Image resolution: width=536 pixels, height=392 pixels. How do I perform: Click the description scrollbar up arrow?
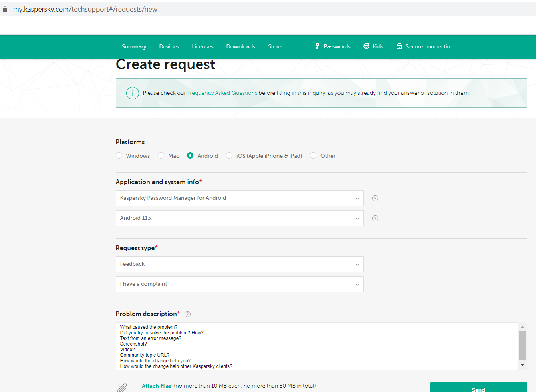[522, 327]
